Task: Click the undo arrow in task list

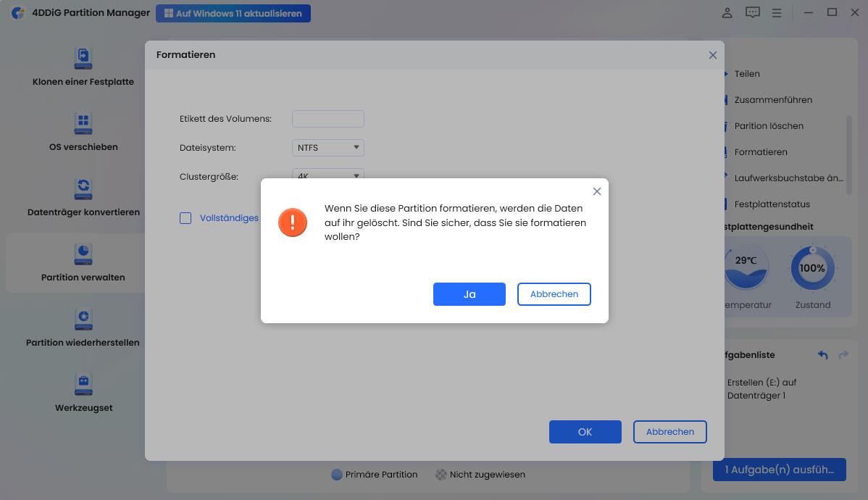Action: click(822, 355)
